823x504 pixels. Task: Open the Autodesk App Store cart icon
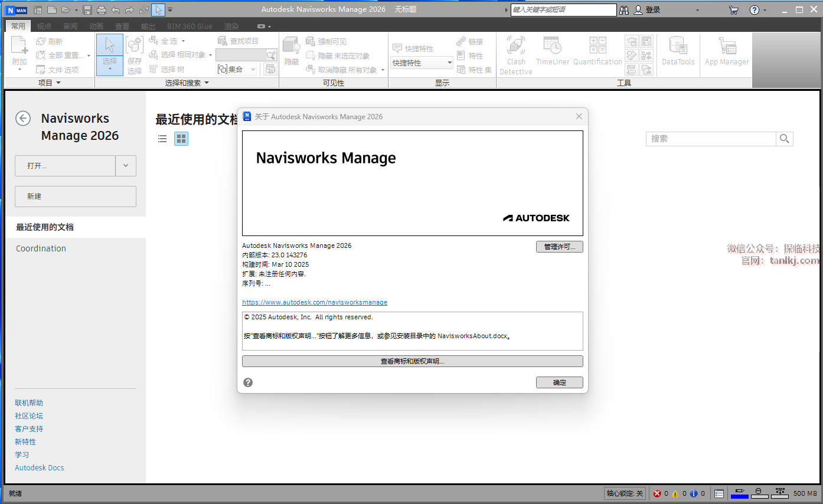click(x=734, y=10)
